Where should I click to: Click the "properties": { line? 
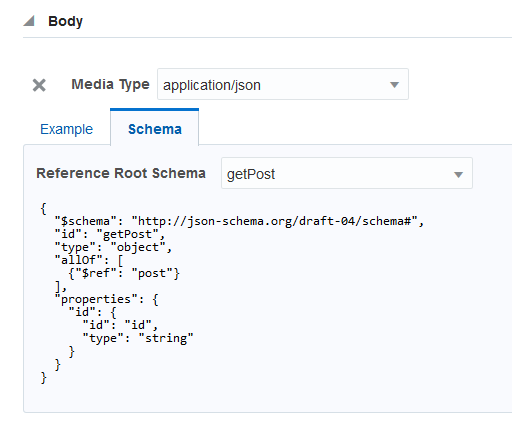(106, 299)
